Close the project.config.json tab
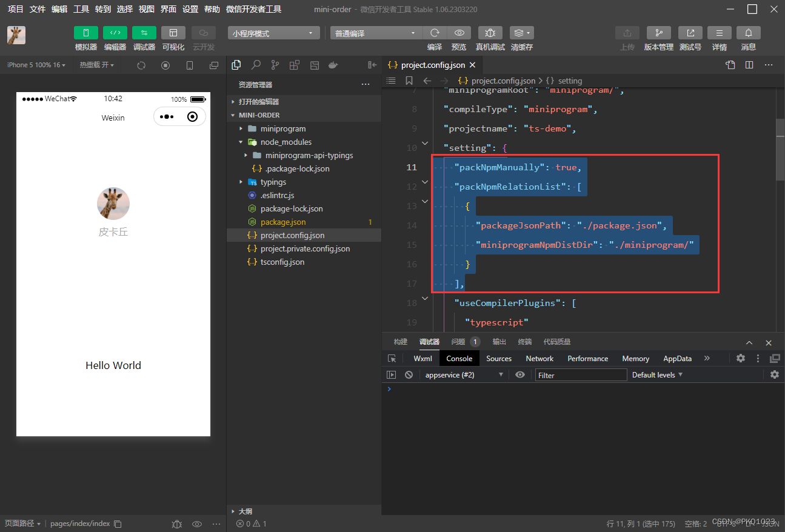785x532 pixels. (472, 65)
